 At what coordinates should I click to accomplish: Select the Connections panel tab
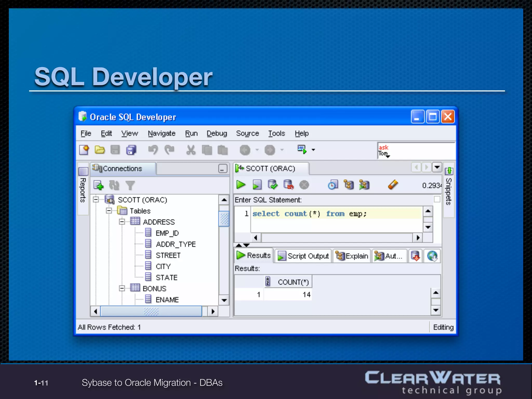pos(123,169)
